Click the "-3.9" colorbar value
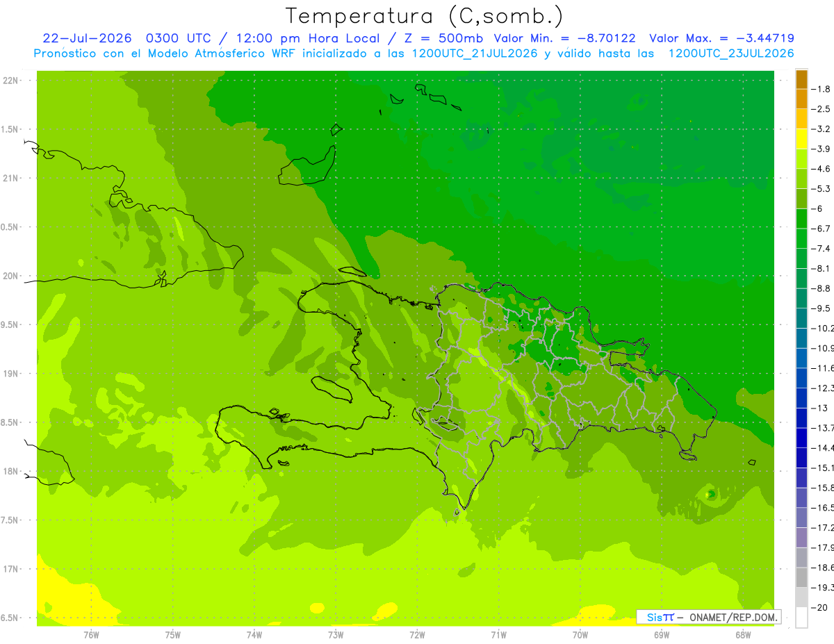The height and width of the screenshot is (644, 834). pos(821,149)
